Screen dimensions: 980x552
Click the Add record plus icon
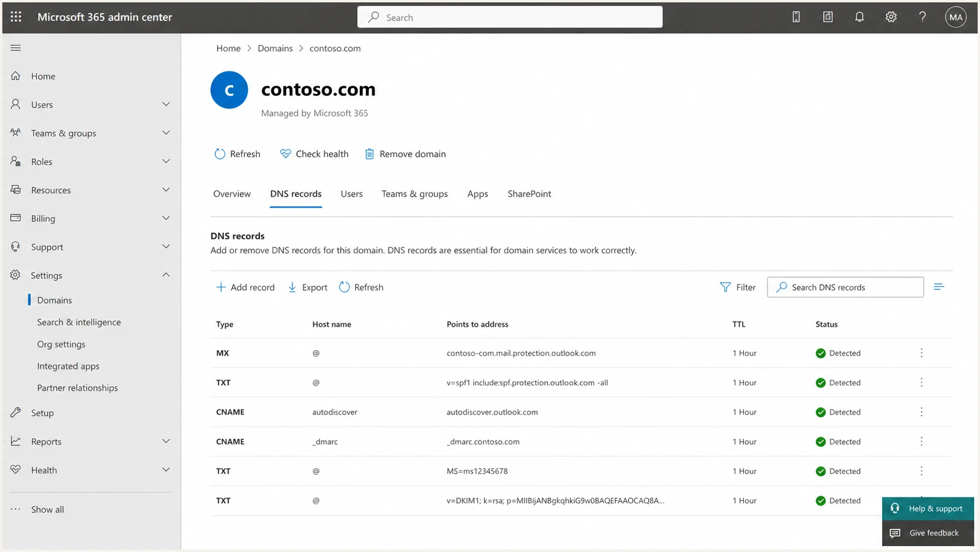(x=221, y=287)
